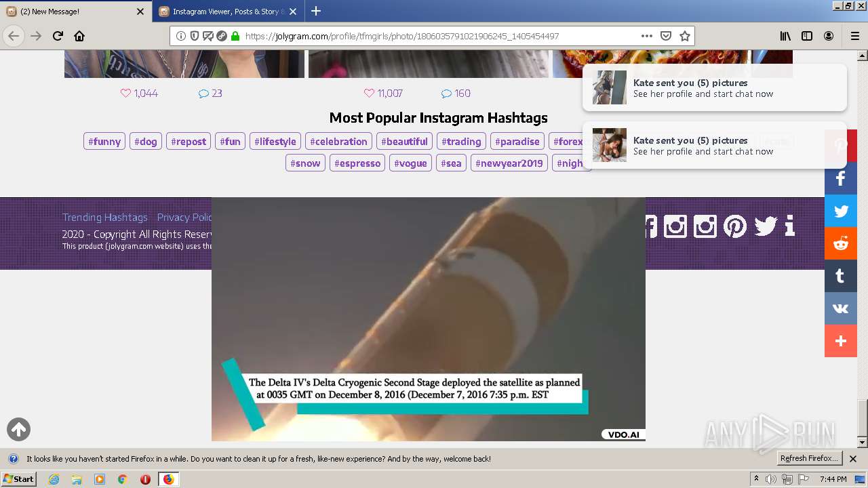Image resolution: width=868 pixels, height=488 pixels.
Task: Open Firefox Library icon
Action: [x=785, y=36]
